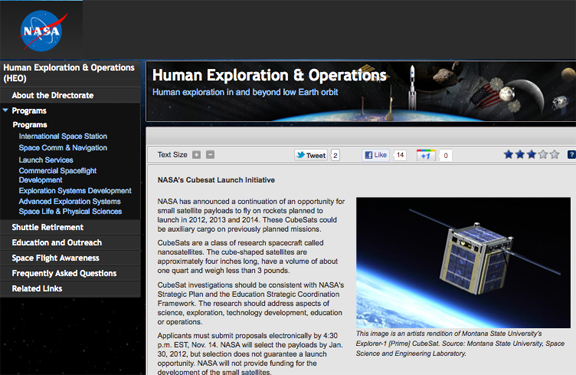Rate article five stars using last star
The width and height of the screenshot is (576, 375).
pyautogui.click(x=555, y=155)
